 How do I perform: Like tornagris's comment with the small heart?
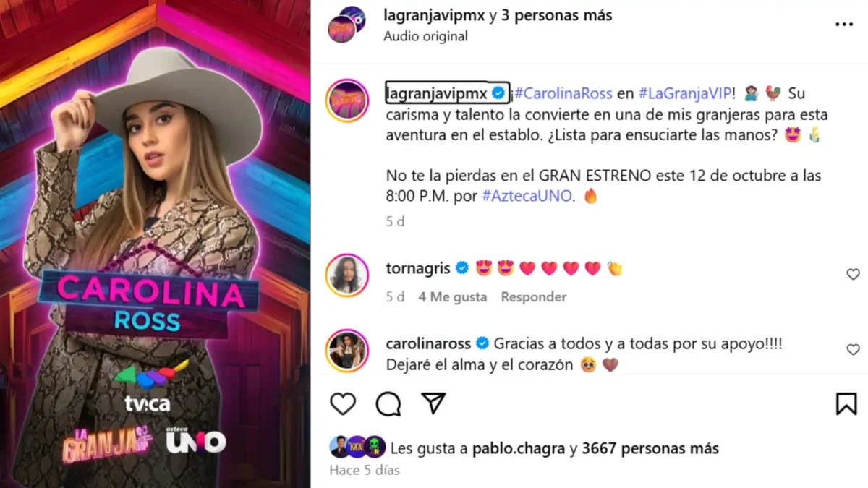pos(853,274)
